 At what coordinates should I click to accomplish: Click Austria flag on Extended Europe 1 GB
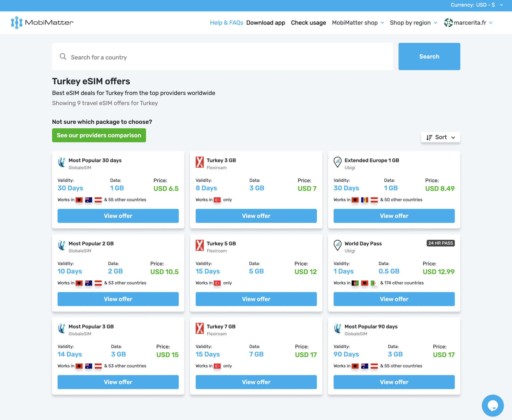point(374,200)
